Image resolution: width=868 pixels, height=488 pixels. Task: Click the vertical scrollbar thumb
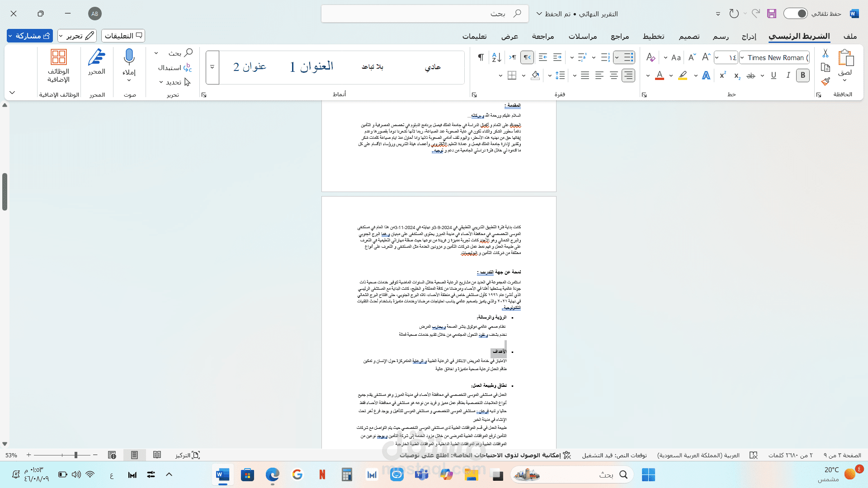tap(5, 192)
